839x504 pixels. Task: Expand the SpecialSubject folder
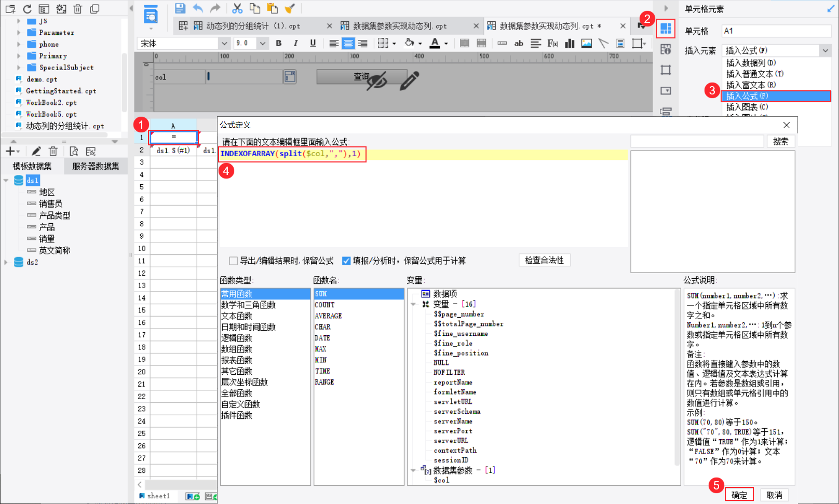[x=19, y=67]
